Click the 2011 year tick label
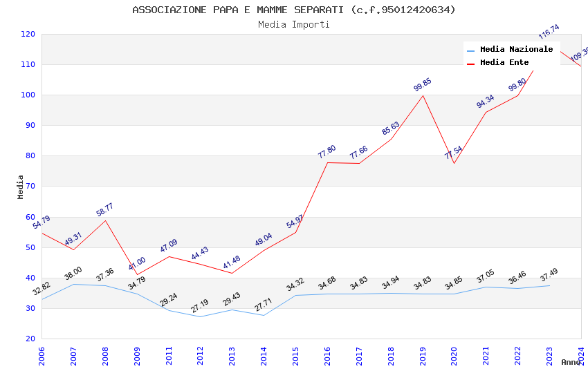This screenshot has height=380, width=588. coord(169,356)
